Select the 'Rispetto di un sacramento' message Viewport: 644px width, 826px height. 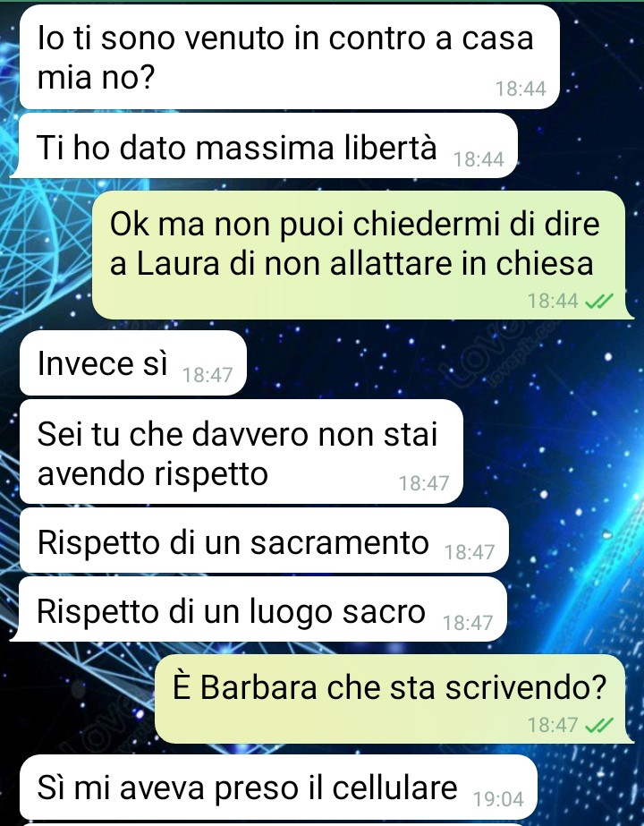click(x=264, y=541)
